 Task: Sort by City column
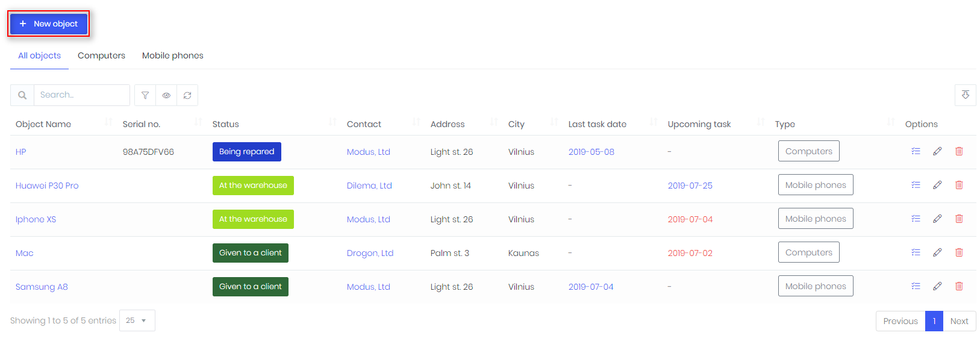[x=534, y=123]
